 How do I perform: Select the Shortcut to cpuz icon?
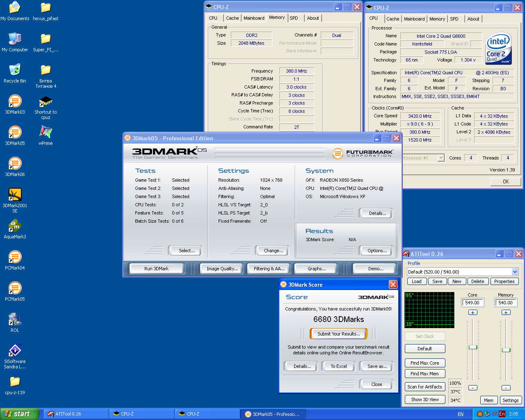46,107
